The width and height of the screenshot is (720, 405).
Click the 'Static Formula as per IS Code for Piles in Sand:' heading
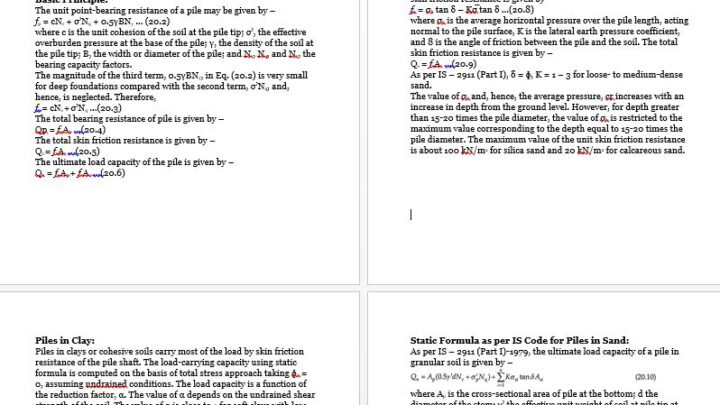(519, 340)
